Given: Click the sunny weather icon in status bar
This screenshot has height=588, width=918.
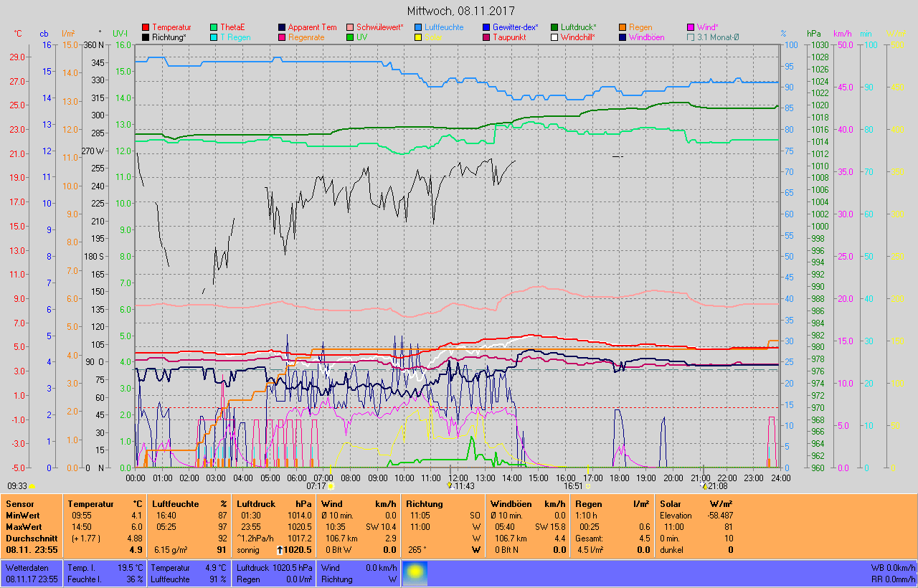Looking at the screenshot, I should 415,572.
